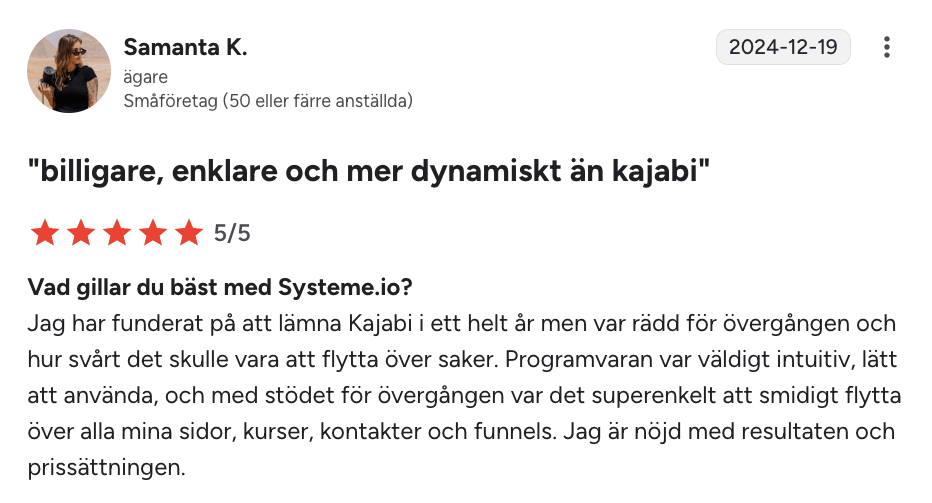Click the heading "Vad gillar du bäst med Systeme.io?"
This screenshot has width=932, height=503.
tap(221, 288)
